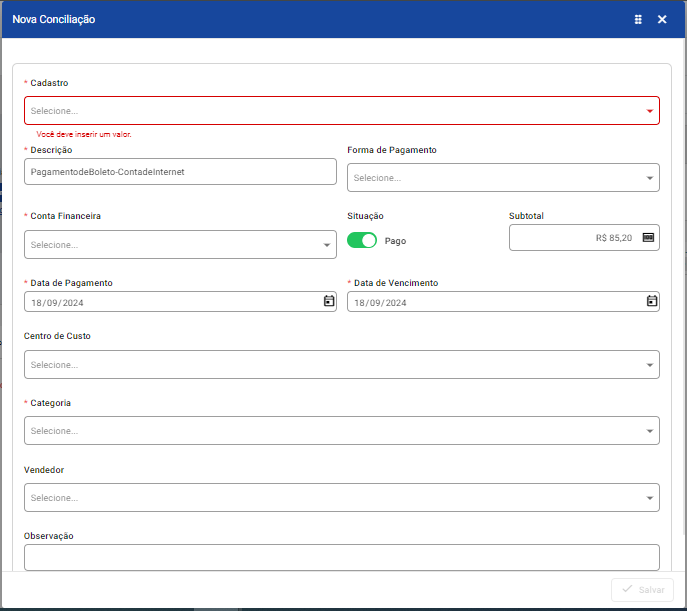Toggle the Pago situation switch
Viewport: 687px width, 611px height.
(362, 240)
